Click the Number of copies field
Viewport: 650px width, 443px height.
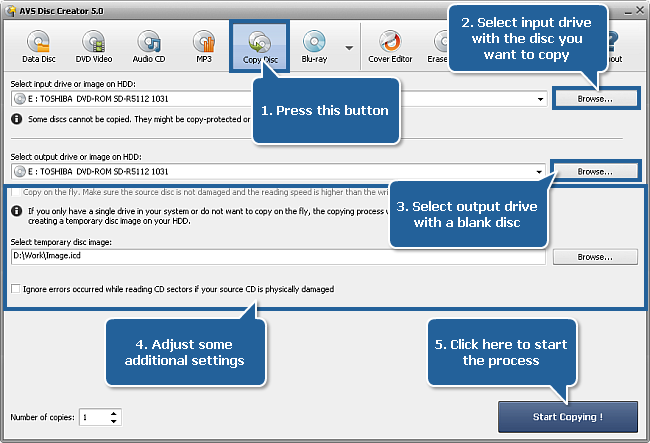pyautogui.click(x=95, y=417)
